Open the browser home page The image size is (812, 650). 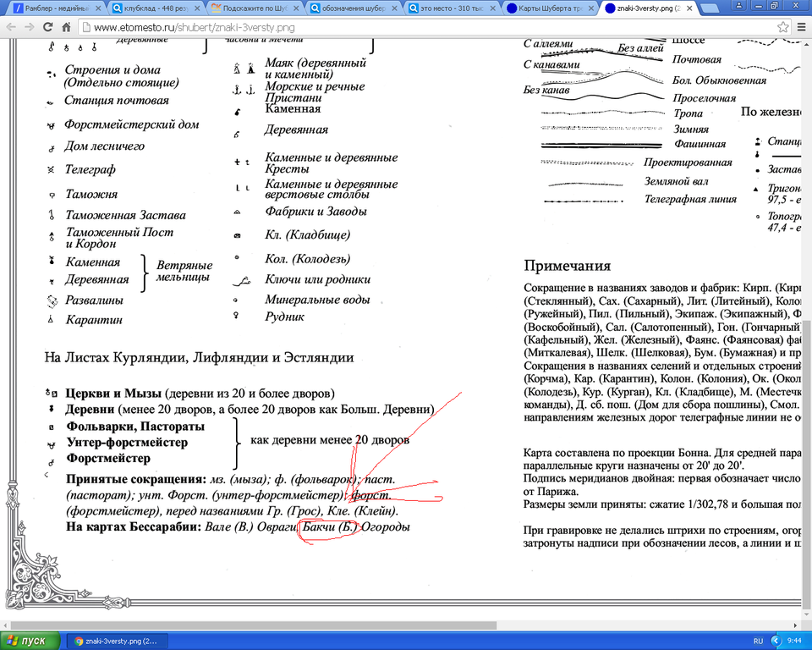tap(66, 27)
